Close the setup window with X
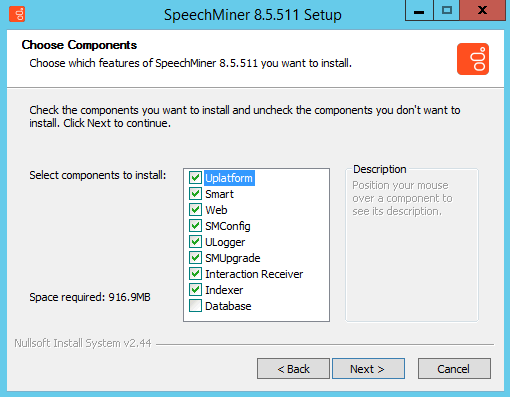This screenshot has height=398, width=510. pos(482,10)
